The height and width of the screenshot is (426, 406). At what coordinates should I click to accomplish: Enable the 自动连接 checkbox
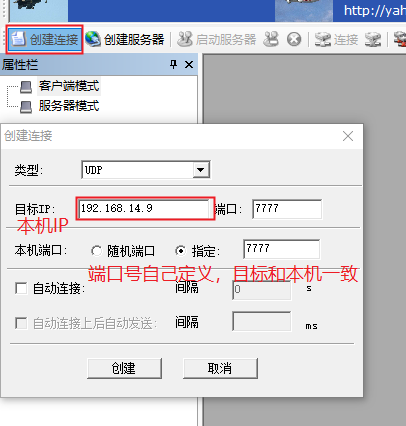point(21,288)
